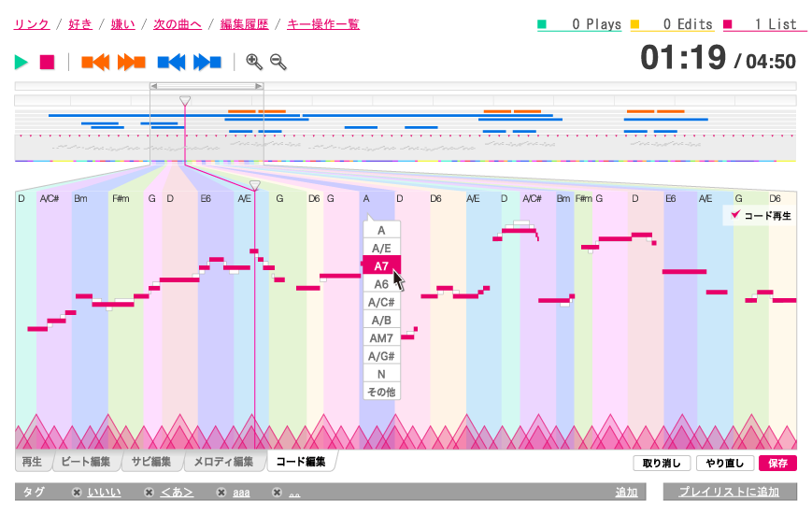812x515 pixels.
Task: Zoom out with the minus magnifier icon
Action: pyautogui.click(x=278, y=62)
